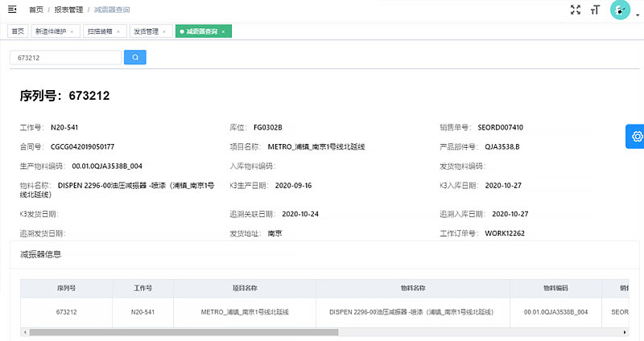644x341 pixels.
Task: Expand the user menu dropdown arrow
Action: [637, 14]
